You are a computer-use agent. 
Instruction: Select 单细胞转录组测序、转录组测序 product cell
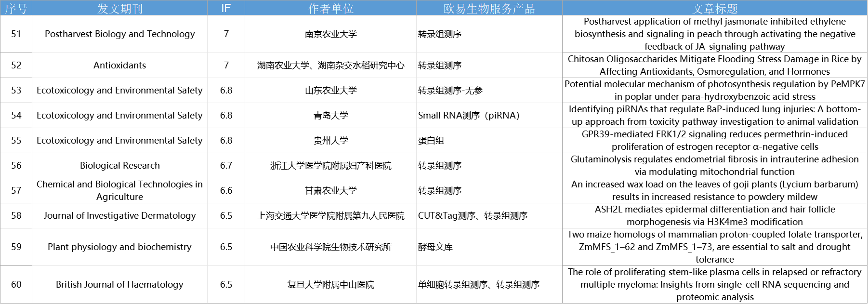tap(489, 285)
